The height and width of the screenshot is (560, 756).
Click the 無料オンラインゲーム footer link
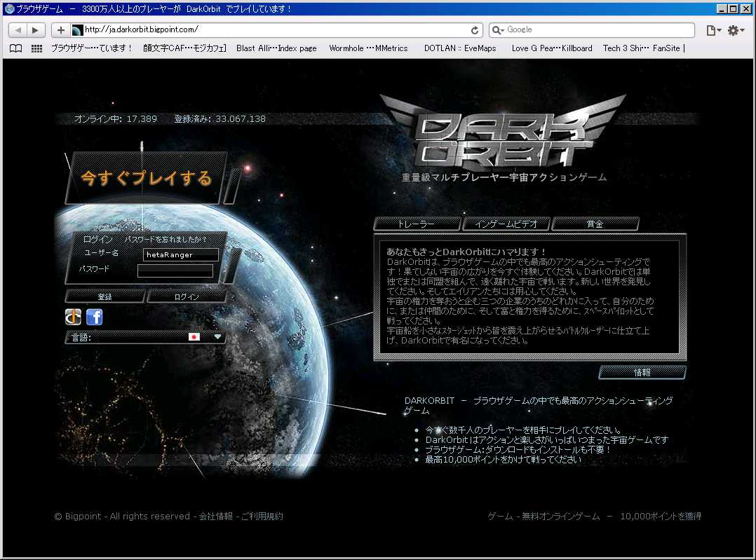[561, 516]
